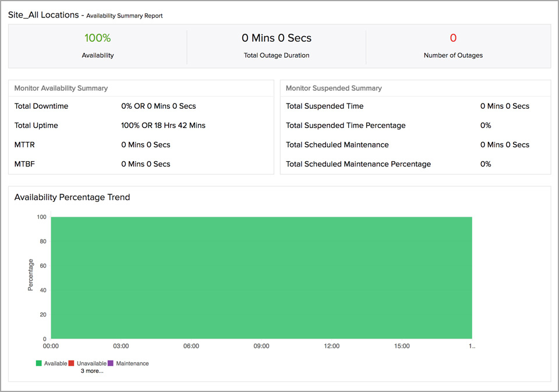
Task: Collapse the Monitor Availability Summary panel
Action: click(61, 88)
